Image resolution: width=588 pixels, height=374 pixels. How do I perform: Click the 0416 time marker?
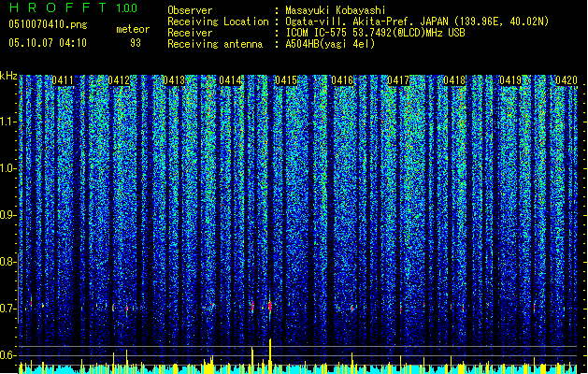tap(342, 80)
